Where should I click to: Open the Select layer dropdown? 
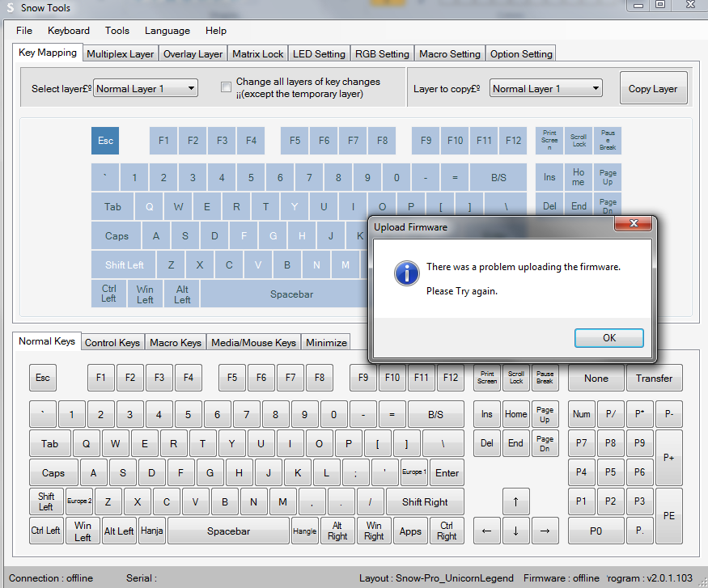pos(146,89)
